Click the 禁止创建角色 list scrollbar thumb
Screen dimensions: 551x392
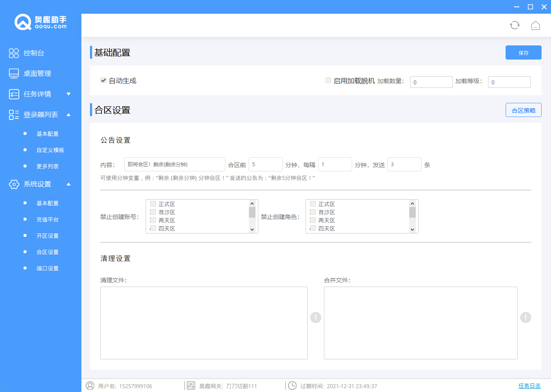(x=412, y=212)
